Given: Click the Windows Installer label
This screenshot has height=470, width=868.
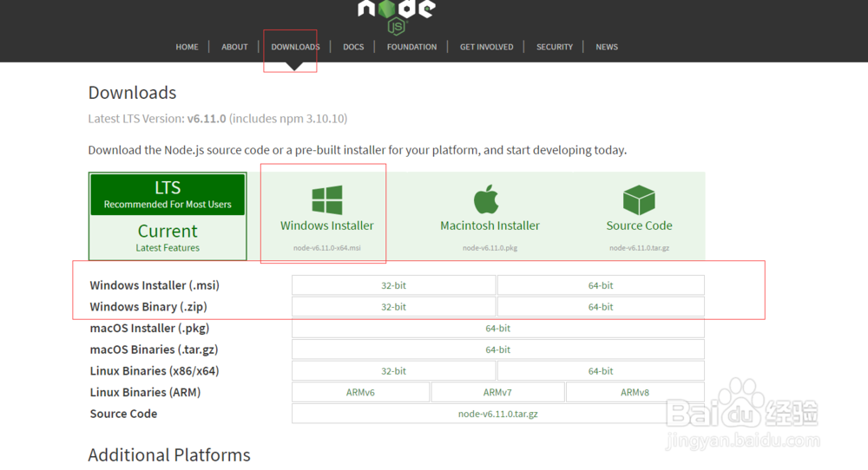Looking at the screenshot, I should pyautogui.click(x=327, y=225).
